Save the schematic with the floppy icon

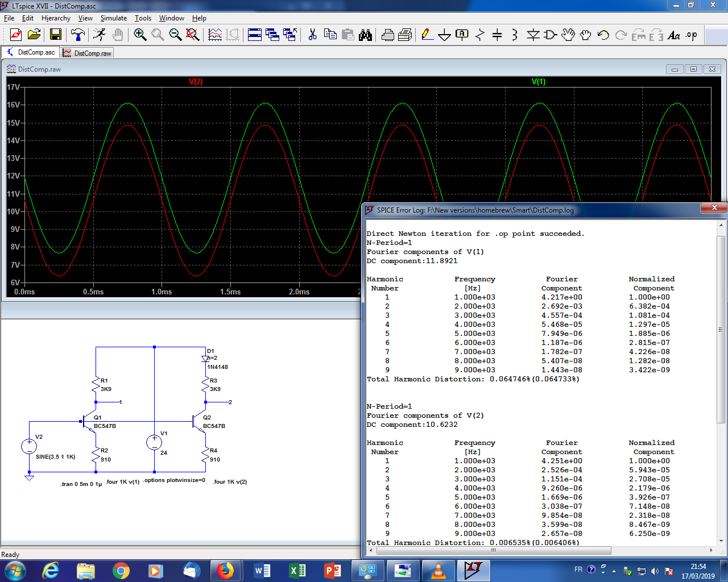tap(55, 35)
